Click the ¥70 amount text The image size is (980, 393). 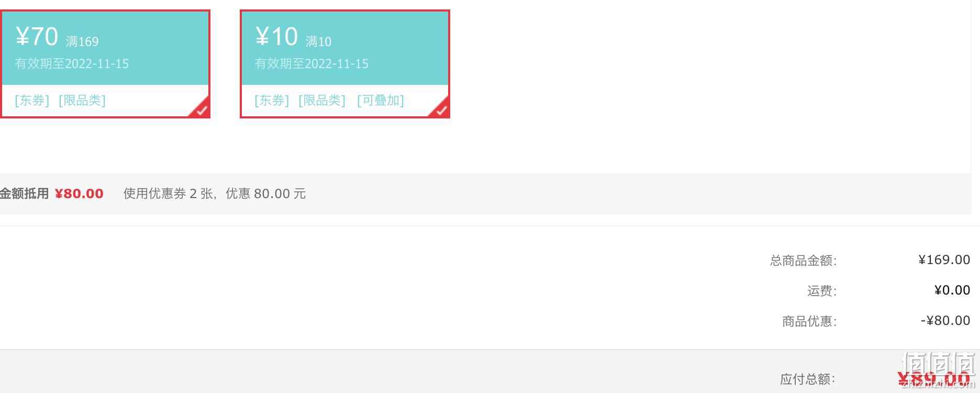[37, 37]
